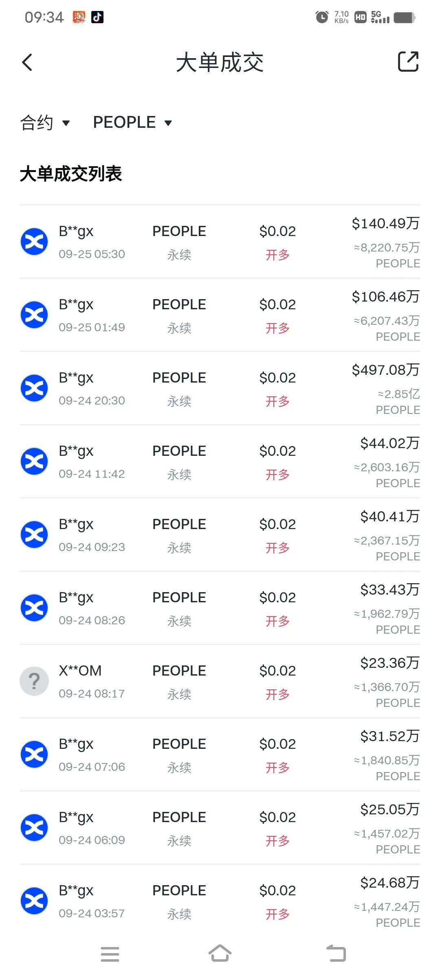Open trade entry dated 09-24 03:57
The height and width of the screenshot is (980, 440).
[220, 901]
